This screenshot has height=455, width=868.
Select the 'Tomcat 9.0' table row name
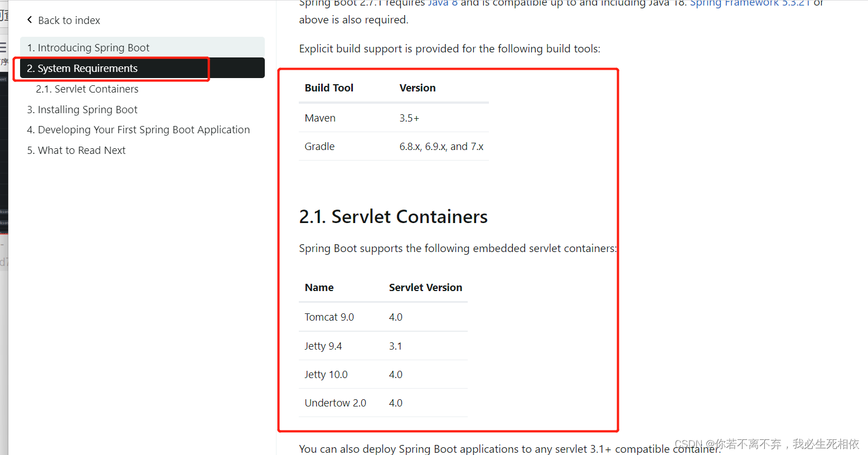pos(329,317)
